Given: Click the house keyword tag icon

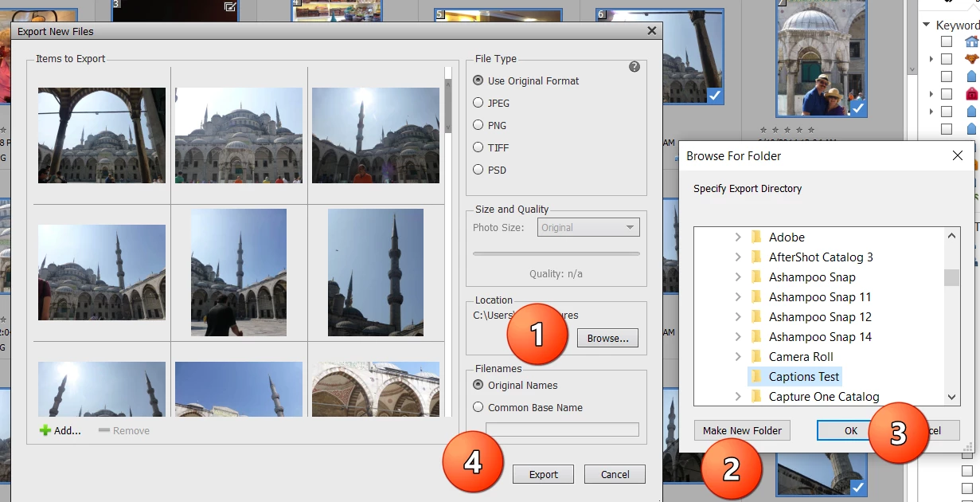Looking at the screenshot, I should click(x=971, y=41).
